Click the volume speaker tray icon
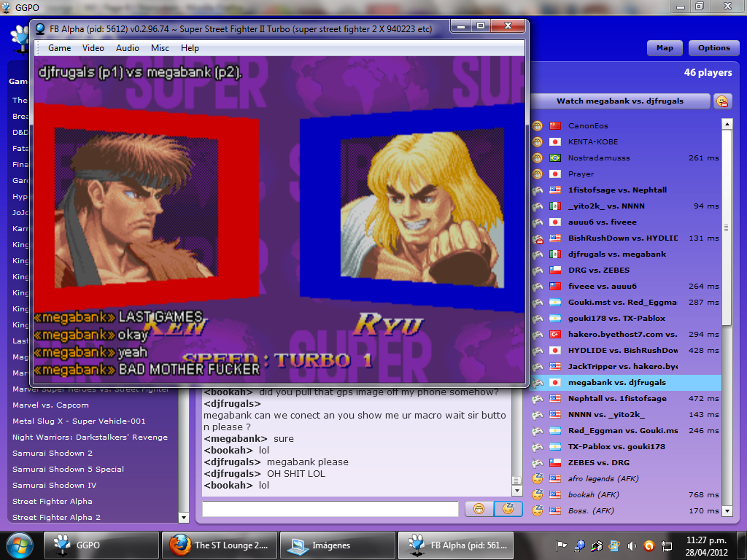747x560 pixels. point(631,545)
